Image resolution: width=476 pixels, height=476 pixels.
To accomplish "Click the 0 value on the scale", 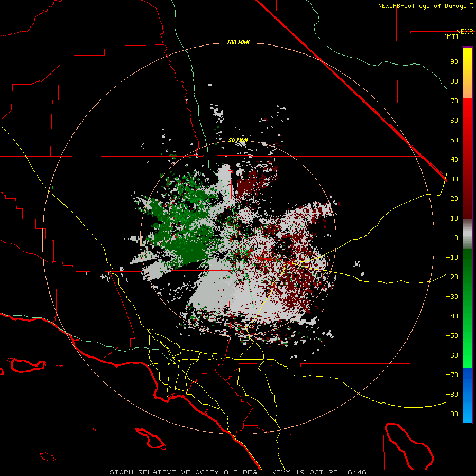I will tap(456, 237).
